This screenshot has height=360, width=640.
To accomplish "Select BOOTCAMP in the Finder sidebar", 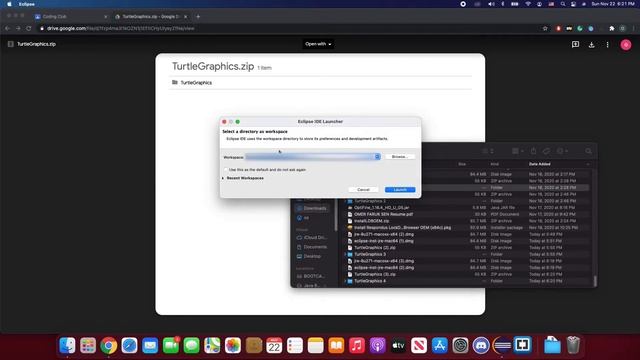I will click(x=312, y=276).
